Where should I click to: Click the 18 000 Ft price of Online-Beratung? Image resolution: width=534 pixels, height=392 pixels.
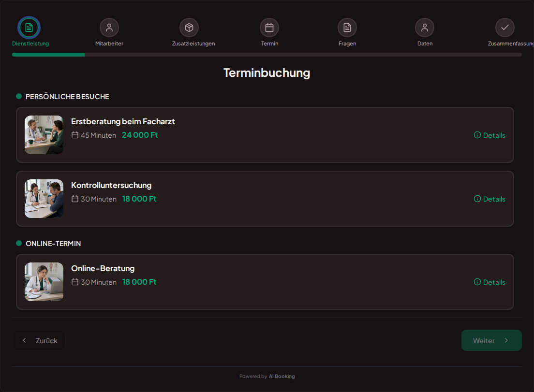click(x=139, y=282)
